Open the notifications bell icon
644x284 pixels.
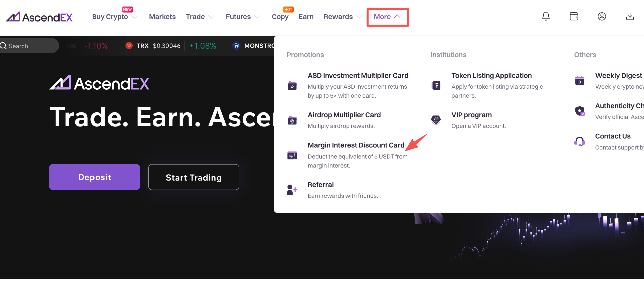click(546, 17)
